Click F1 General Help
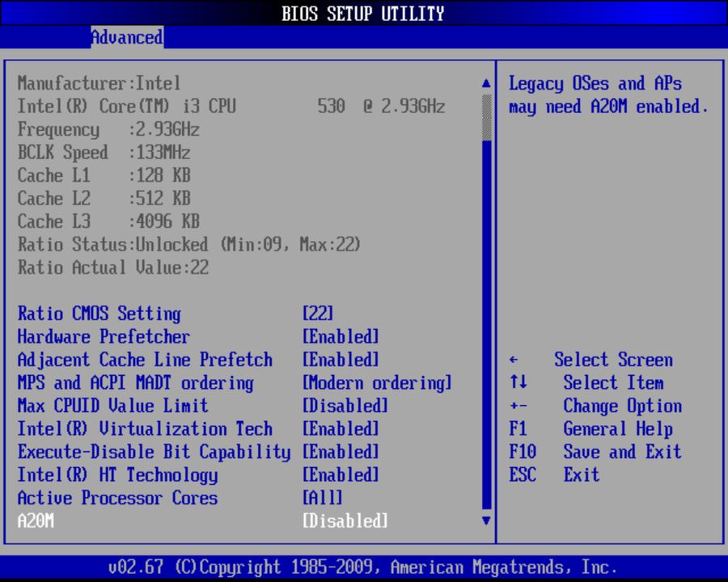 [591, 429]
